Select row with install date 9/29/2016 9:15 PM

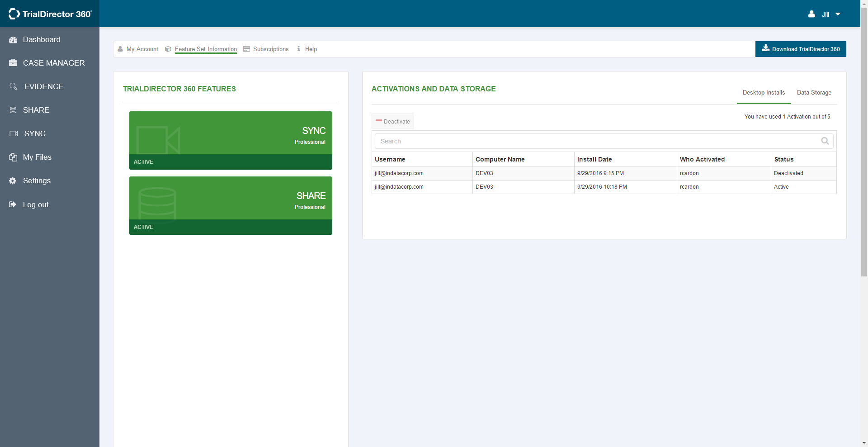(x=604, y=173)
